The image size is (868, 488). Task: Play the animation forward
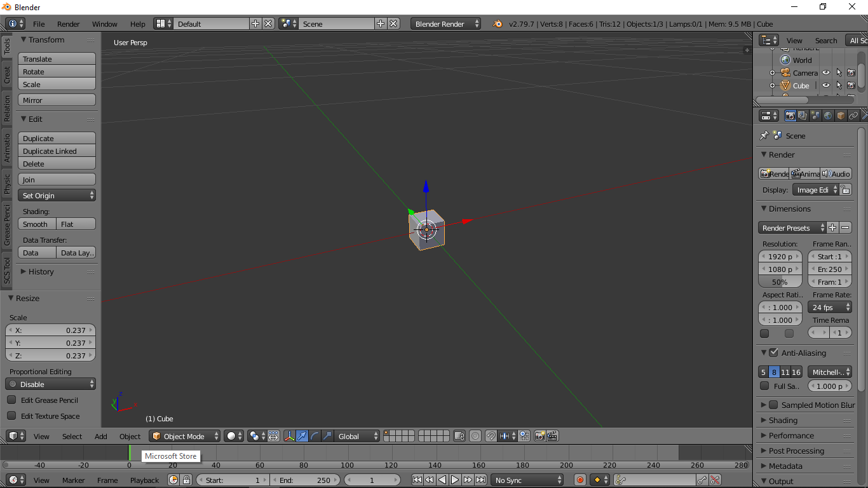tap(455, 480)
